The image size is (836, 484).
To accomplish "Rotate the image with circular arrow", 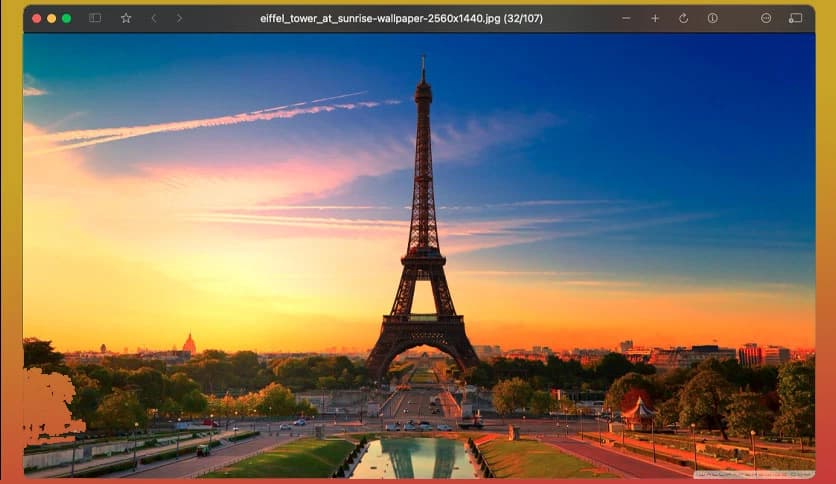I will [x=684, y=18].
